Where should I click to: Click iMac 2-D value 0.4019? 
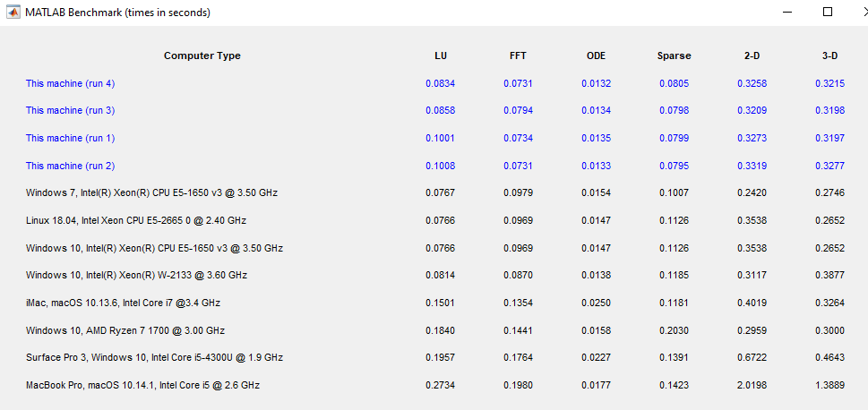(752, 303)
